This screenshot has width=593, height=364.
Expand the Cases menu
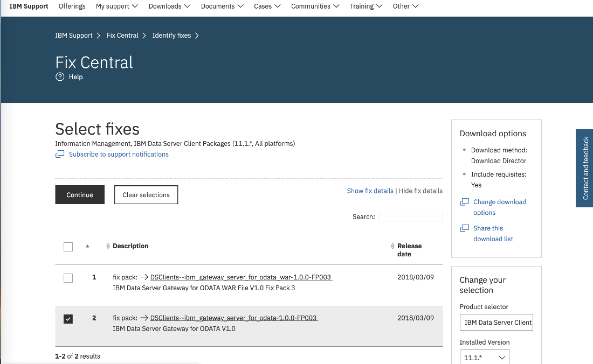(x=267, y=6)
